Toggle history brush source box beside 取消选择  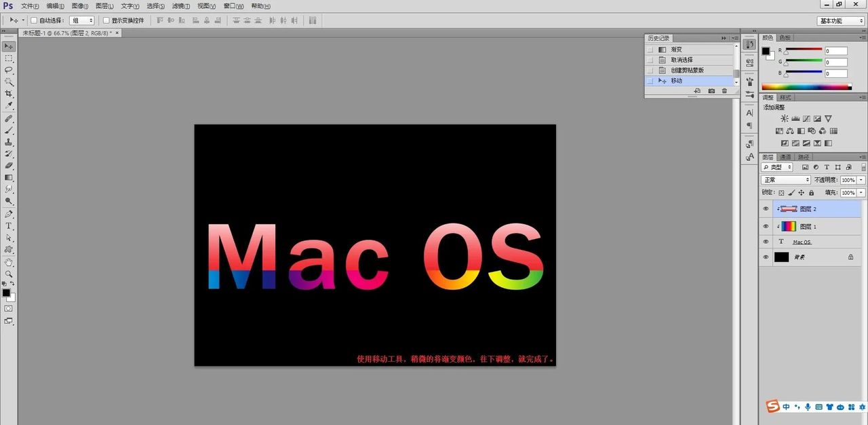pos(650,60)
